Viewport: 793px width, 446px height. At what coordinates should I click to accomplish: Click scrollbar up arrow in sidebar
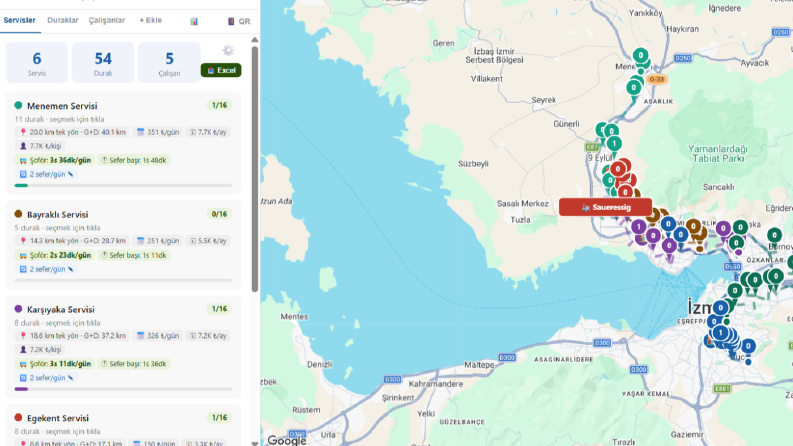click(255, 40)
